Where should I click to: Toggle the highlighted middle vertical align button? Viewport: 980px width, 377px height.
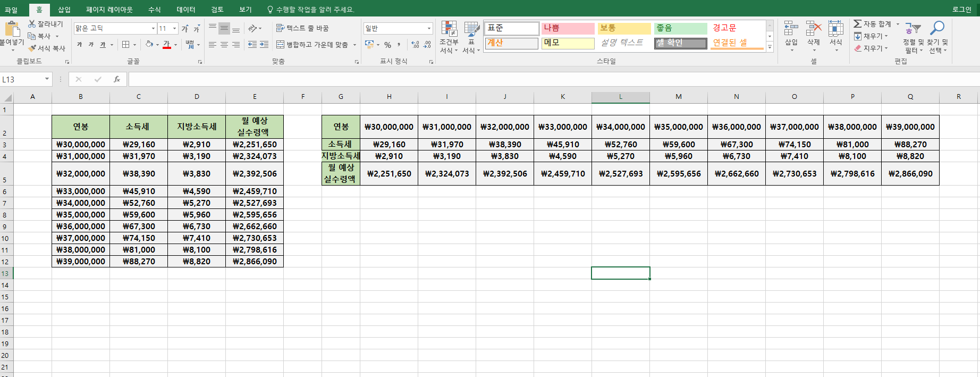pos(224,28)
